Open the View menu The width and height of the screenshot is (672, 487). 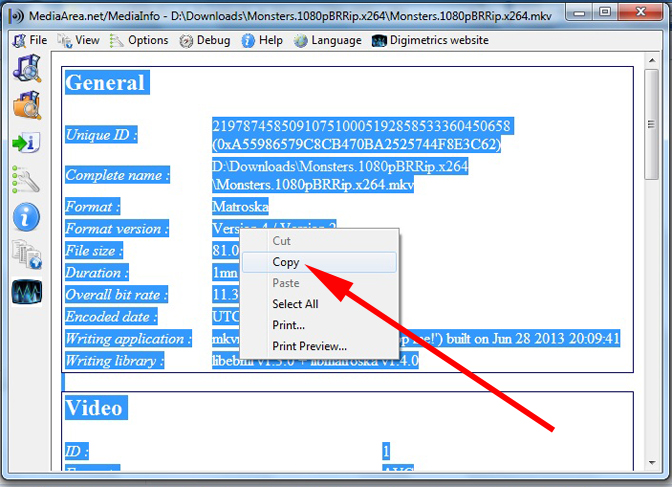(x=79, y=40)
